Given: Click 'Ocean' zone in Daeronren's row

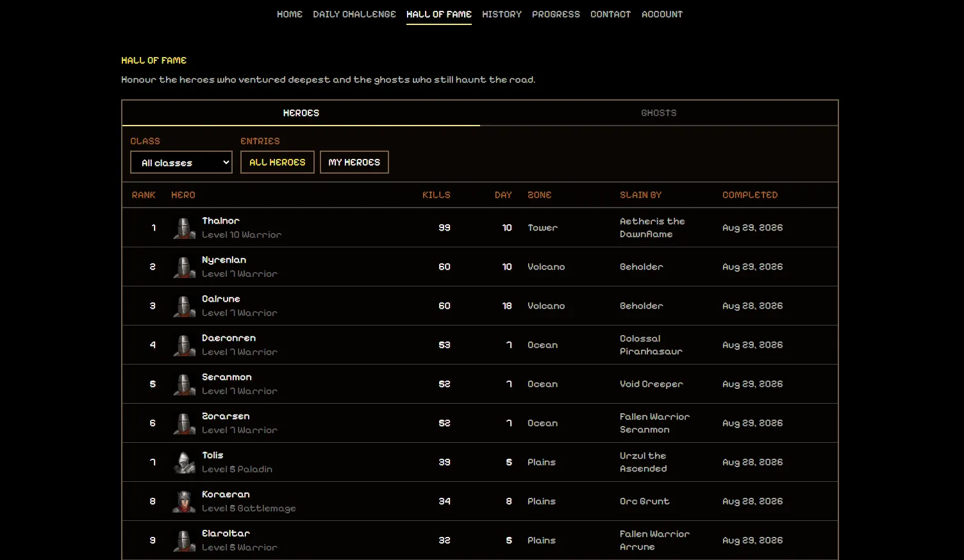Looking at the screenshot, I should 542,345.
